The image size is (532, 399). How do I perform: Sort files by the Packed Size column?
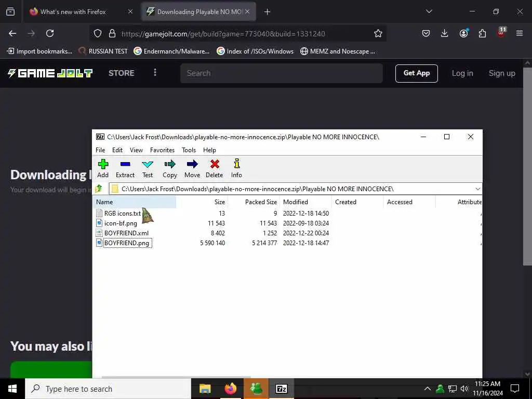[254, 202]
